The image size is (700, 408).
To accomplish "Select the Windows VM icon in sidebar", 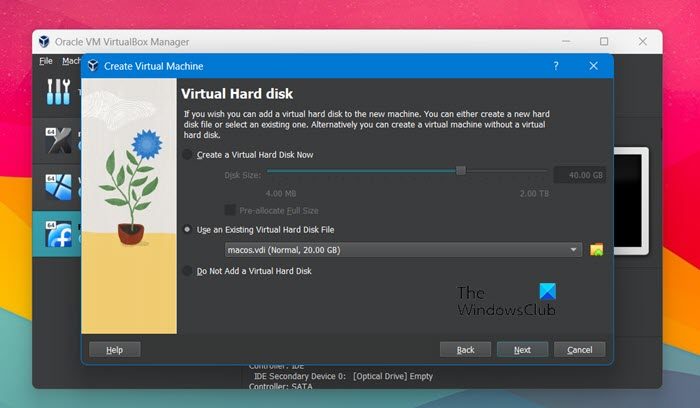I will pos(58,187).
